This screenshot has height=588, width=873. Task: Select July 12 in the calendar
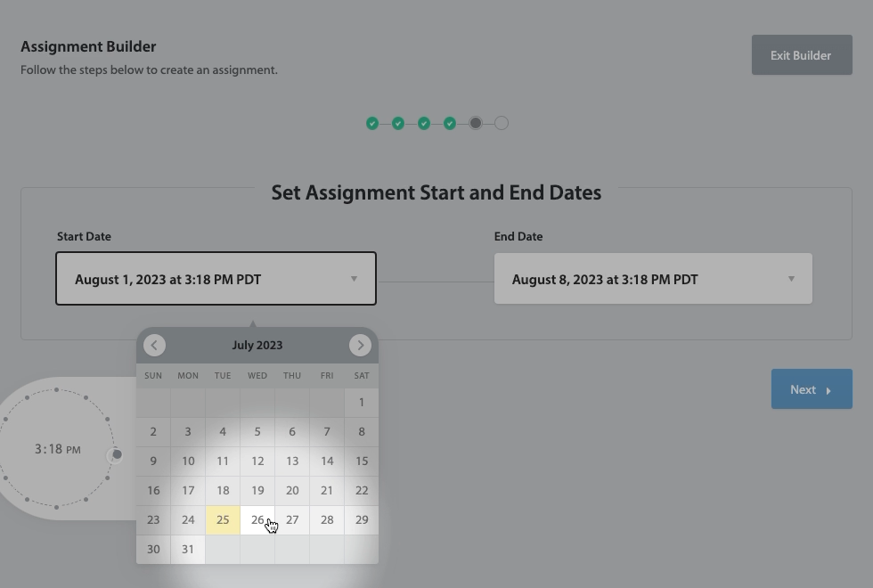click(257, 461)
